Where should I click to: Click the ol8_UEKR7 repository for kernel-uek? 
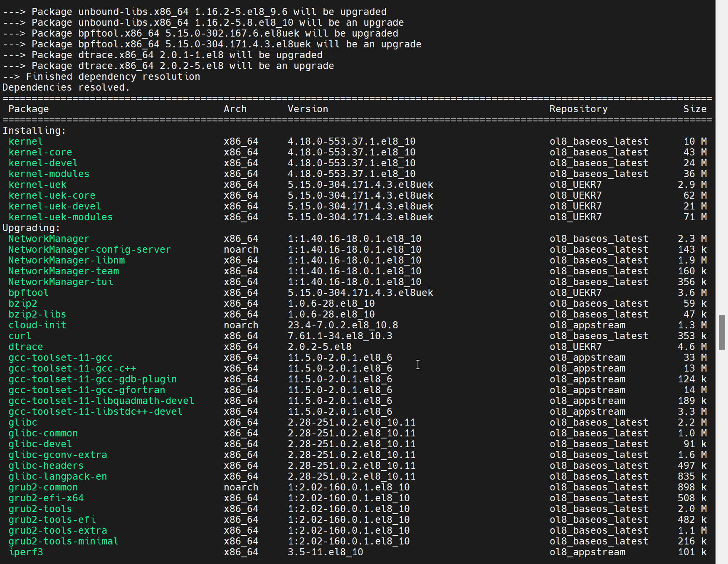[x=576, y=185]
